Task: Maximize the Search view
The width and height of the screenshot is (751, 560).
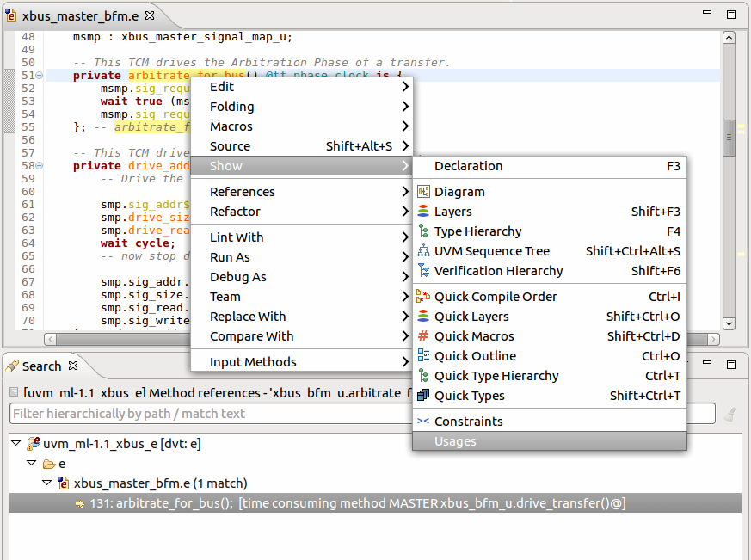Action: tap(733, 364)
